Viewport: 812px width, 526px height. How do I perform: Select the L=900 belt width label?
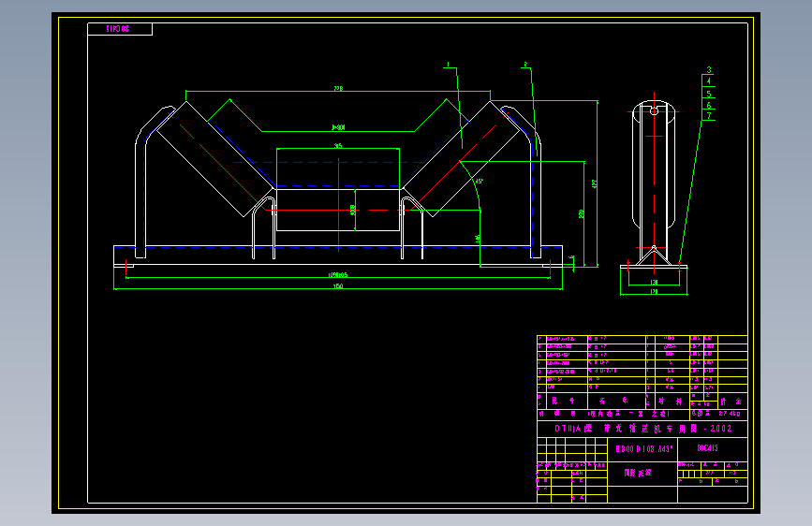(338, 127)
